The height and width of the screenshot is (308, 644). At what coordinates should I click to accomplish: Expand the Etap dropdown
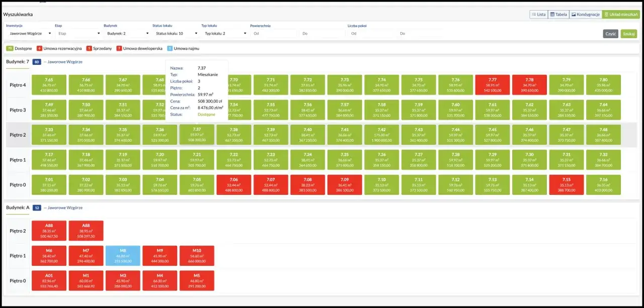78,34
